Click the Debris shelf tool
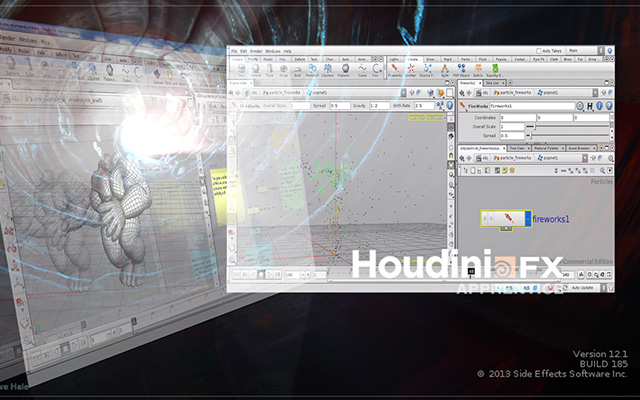Screen dimensions: 640x400 click(x=478, y=70)
